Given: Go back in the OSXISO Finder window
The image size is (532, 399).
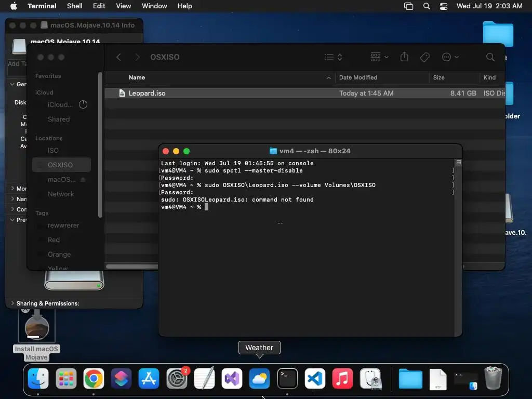Looking at the screenshot, I should click(118, 57).
